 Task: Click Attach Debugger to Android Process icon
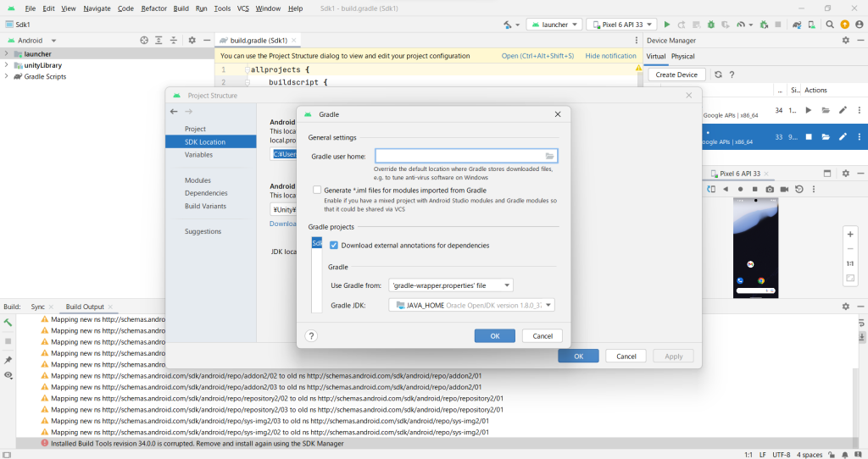pyautogui.click(x=764, y=25)
